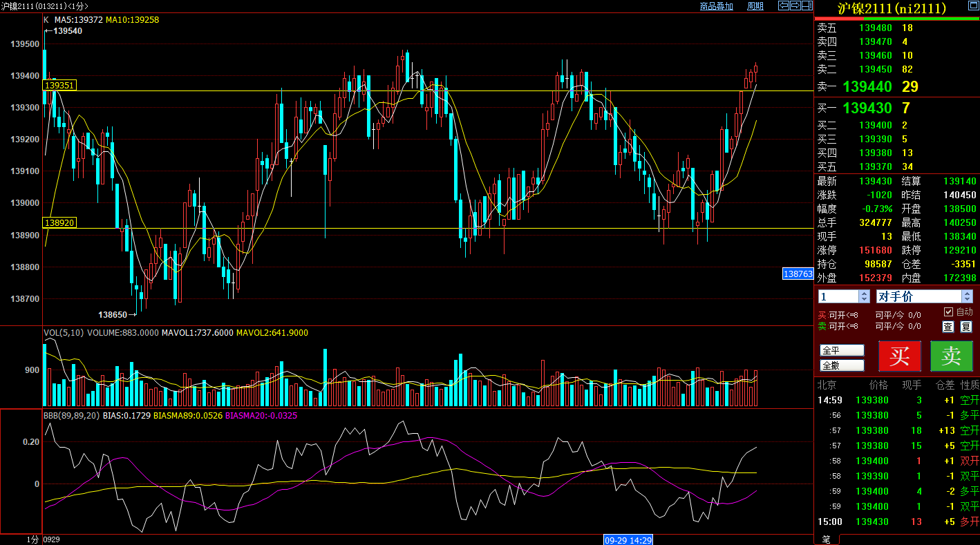Click the 15:00 139430 多开 tick row

click(897, 522)
